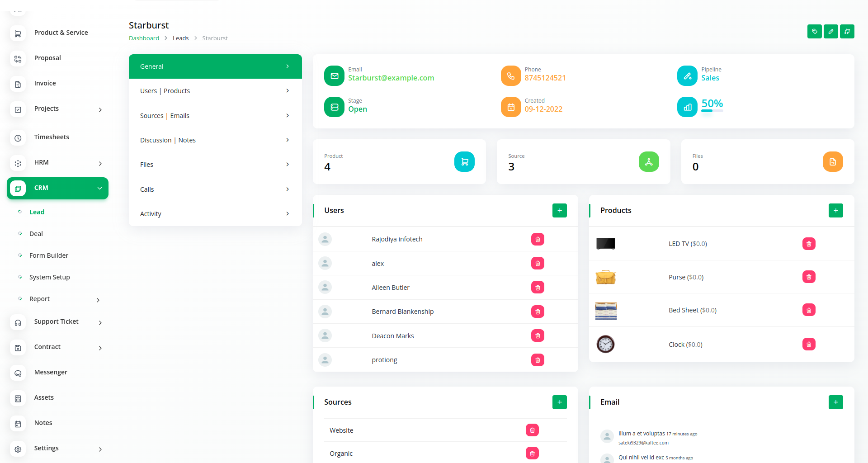Click the green edit pencil icon
Viewport: 868px width, 463px height.
tap(830, 32)
